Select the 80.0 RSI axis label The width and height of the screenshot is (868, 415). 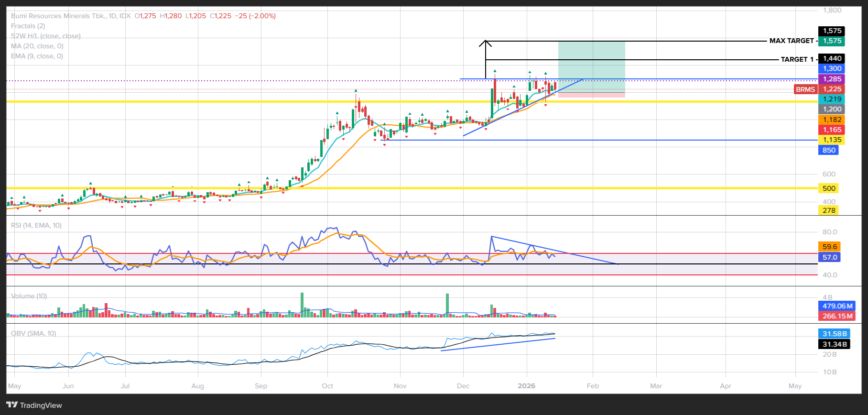(x=830, y=232)
